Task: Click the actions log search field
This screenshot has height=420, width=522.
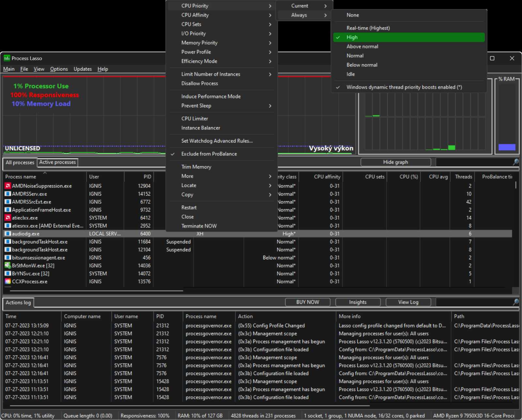Action: 474,302
